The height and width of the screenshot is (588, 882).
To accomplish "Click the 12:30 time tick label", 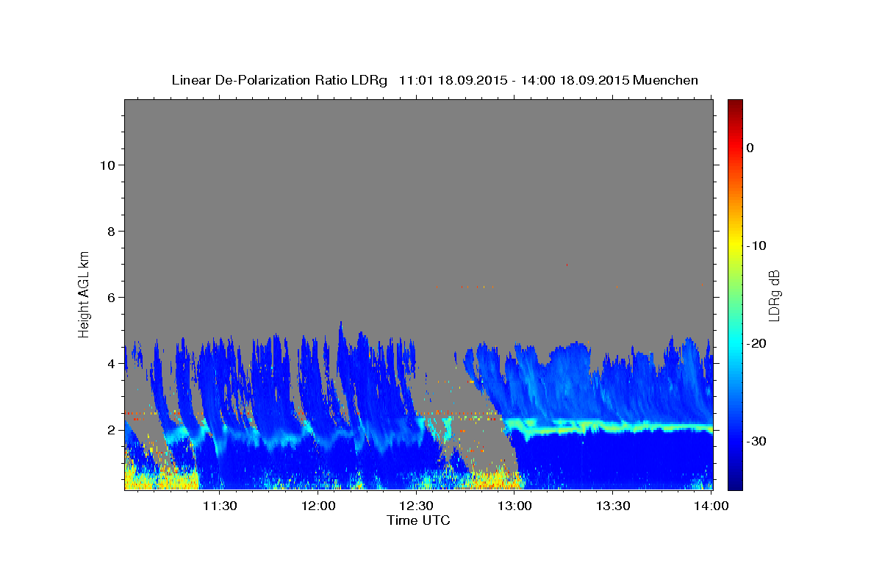I will (x=417, y=506).
